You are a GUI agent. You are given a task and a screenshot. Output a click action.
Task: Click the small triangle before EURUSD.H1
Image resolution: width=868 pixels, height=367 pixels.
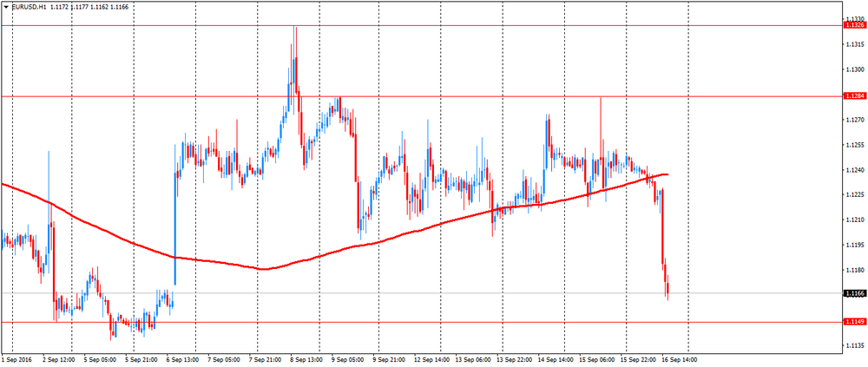[x=6, y=7]
